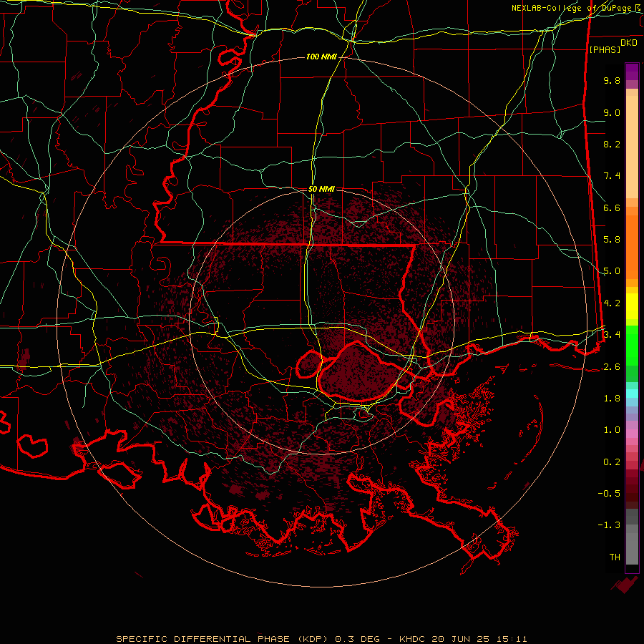Select the -1.3 value on the color scale
The height and width of the screenshot is (644, 644).
609,525
